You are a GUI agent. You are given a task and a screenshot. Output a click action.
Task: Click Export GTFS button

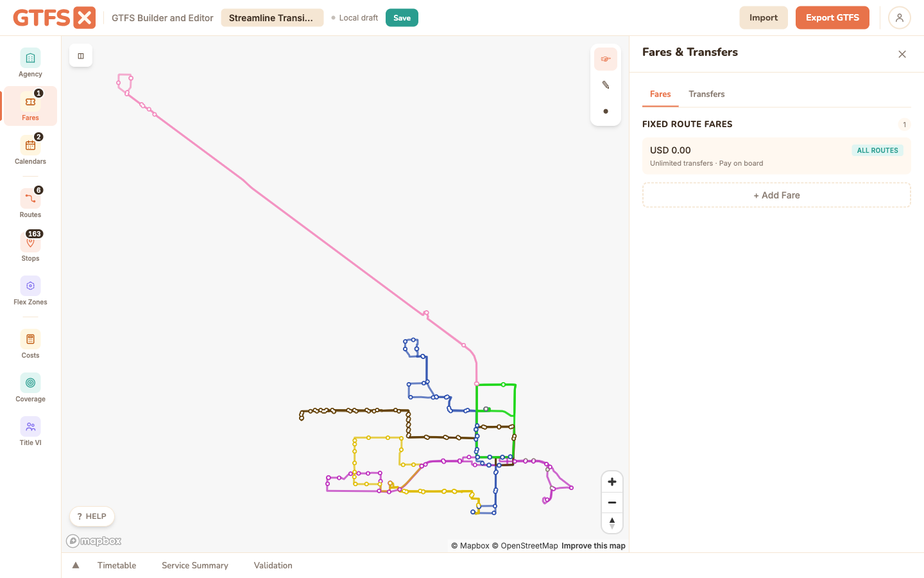click(x=832, y=18)
